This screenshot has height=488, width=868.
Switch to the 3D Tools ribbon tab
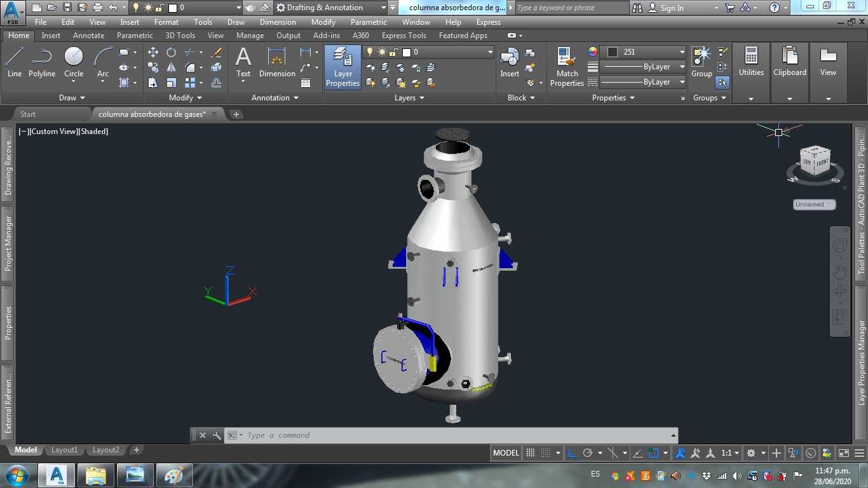pyautogui.click(x=180, y=36)
